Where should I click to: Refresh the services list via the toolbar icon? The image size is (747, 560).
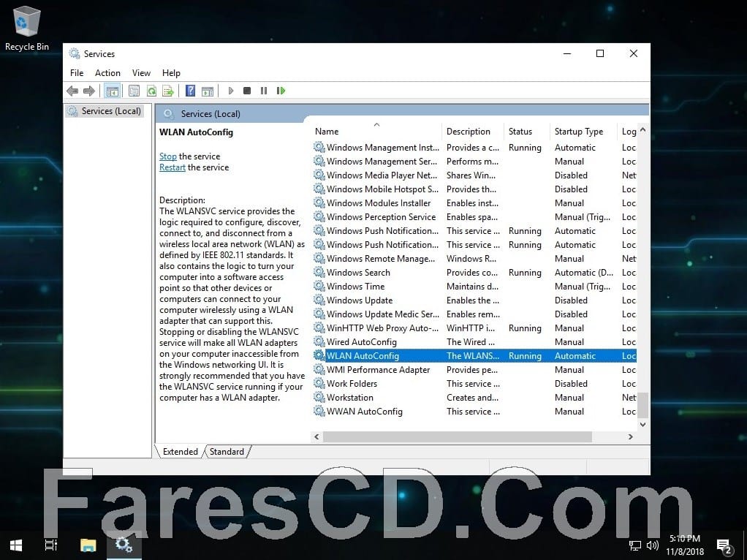click(x=151, y=91)
